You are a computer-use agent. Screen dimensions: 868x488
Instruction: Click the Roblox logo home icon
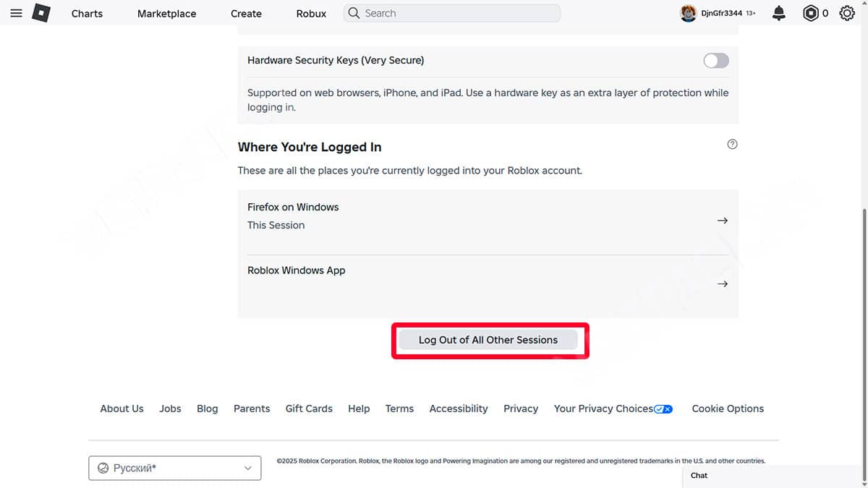[41, 13]
